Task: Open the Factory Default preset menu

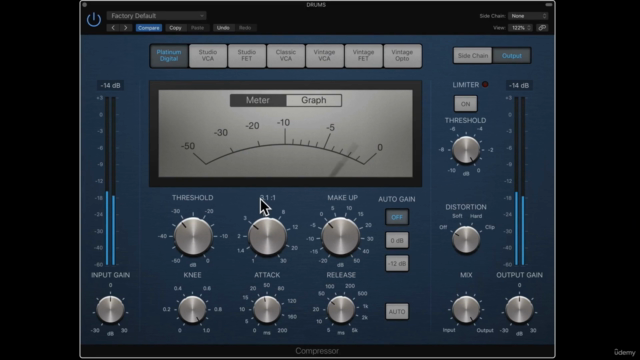Action: (157, 16)
